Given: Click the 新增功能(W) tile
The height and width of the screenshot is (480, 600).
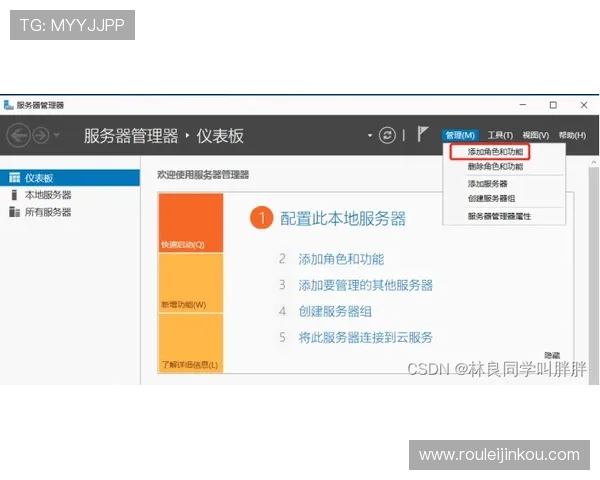Looking at the screenshot, I should point(191,283).
